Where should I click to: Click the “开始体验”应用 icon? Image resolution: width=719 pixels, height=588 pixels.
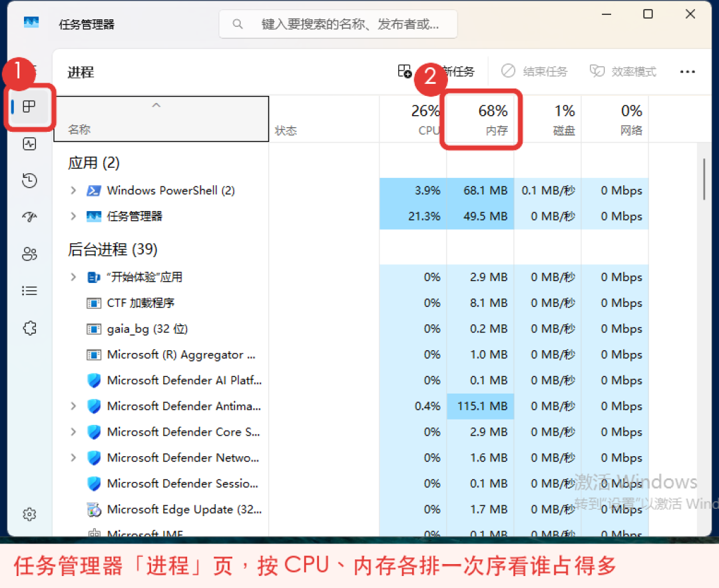tap(94, 277)
